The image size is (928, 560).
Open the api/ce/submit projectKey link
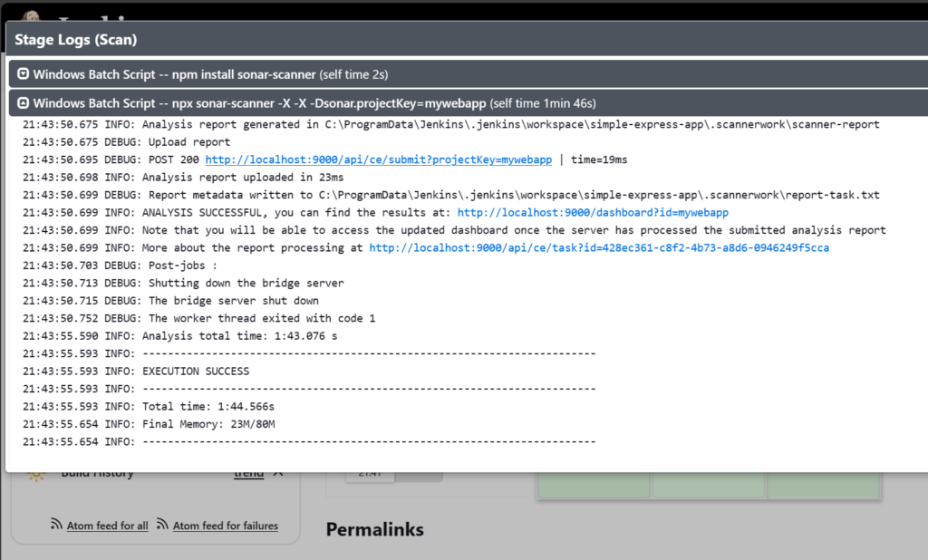pos(378,159)
